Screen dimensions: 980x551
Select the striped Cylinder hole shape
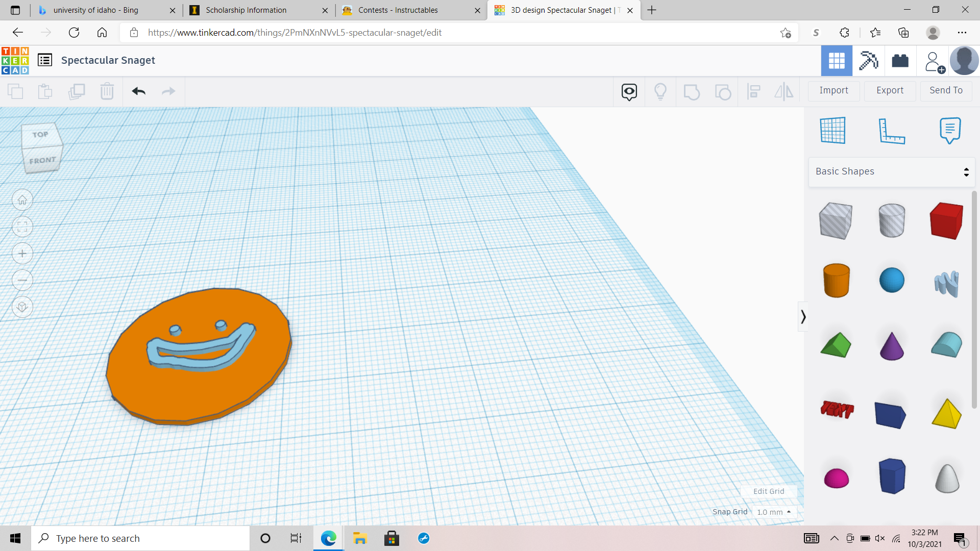pos(892,220)
